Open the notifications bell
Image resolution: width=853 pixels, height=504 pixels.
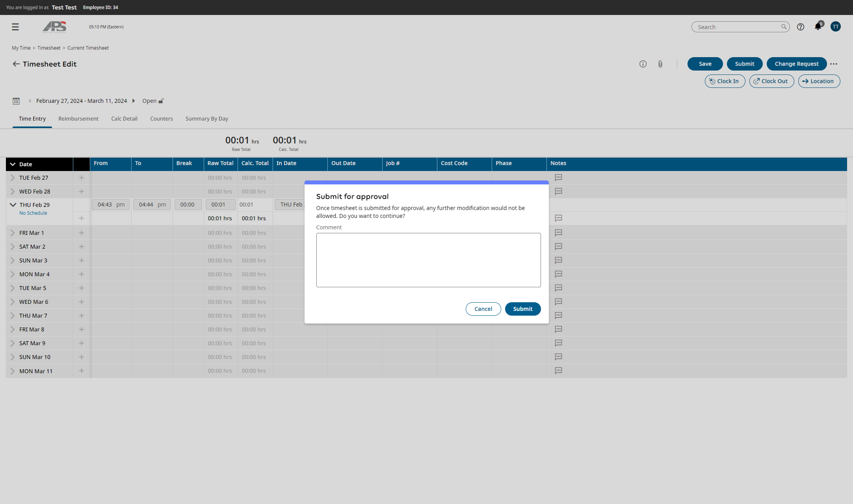pyautogui.click(x=818, y=27)
